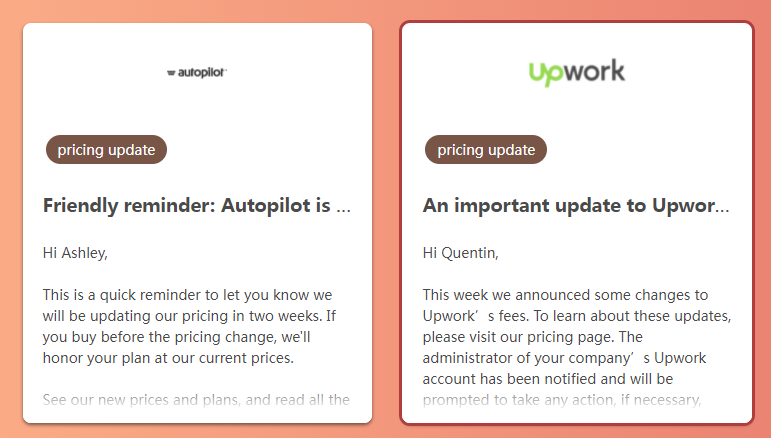This screenshot has height=438, width=771.
Task: Click 'honor your plan at our current prices' line
Action: (x=168, y=358)
